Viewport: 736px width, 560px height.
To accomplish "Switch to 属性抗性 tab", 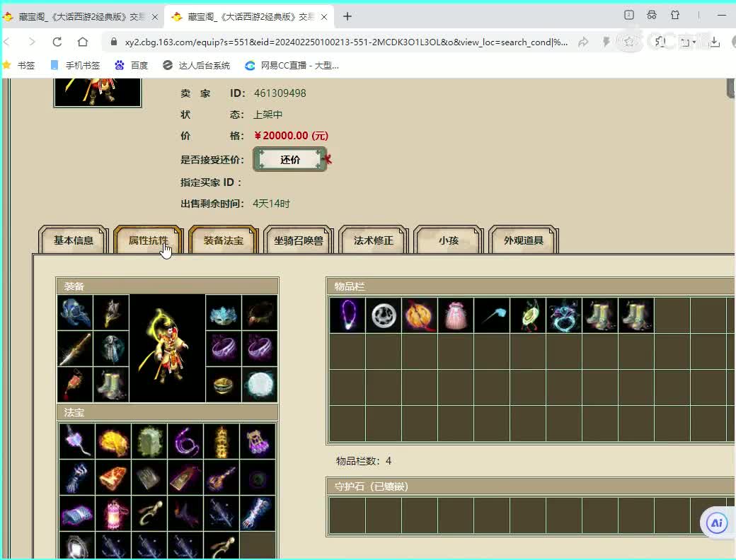I will point(149,240).
